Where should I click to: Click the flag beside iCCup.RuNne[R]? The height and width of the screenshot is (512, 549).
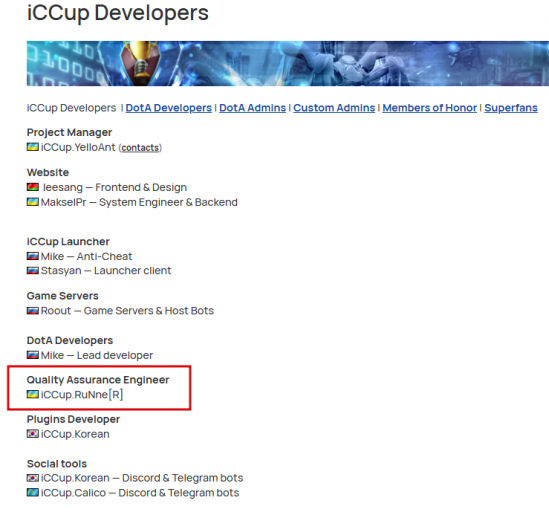[33, 394]
